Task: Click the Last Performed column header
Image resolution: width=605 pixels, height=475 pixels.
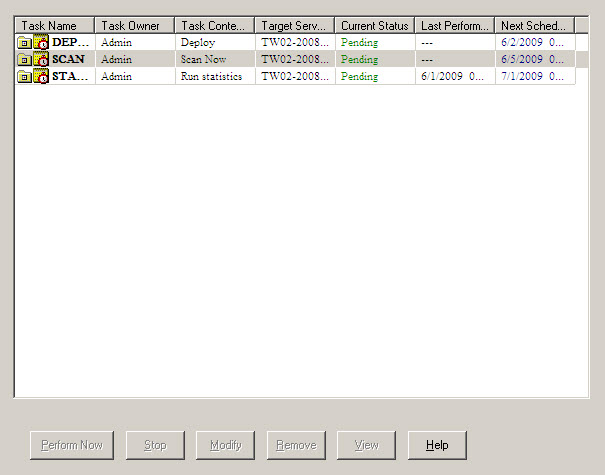Action: 455,25
